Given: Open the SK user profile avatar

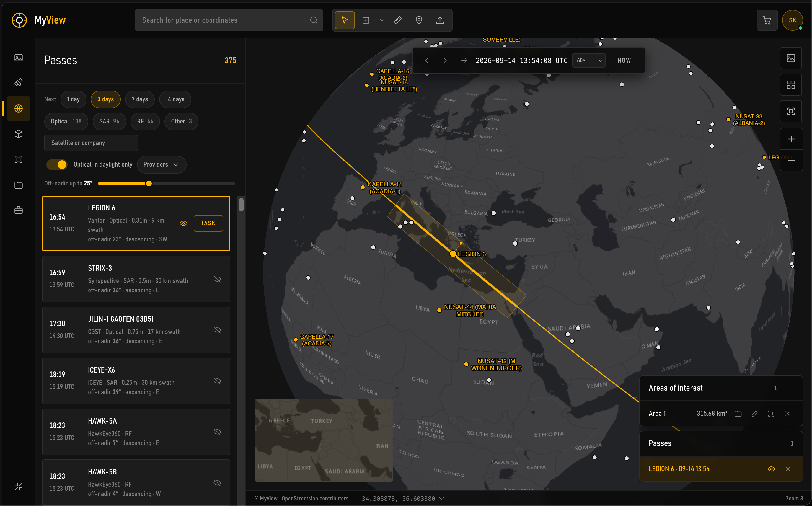Looking at the screenshot, I should click(x=792, y=20).
